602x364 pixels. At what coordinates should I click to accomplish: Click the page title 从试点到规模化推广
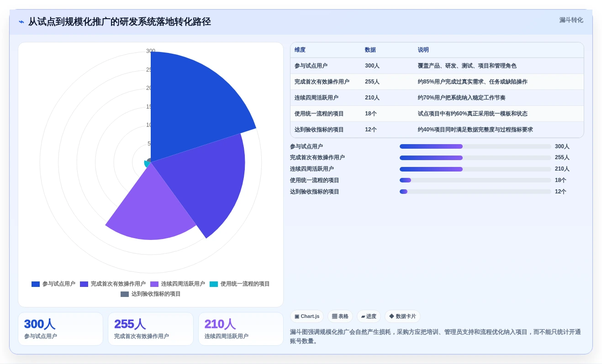pyautogui.click(x=120, y=22)
